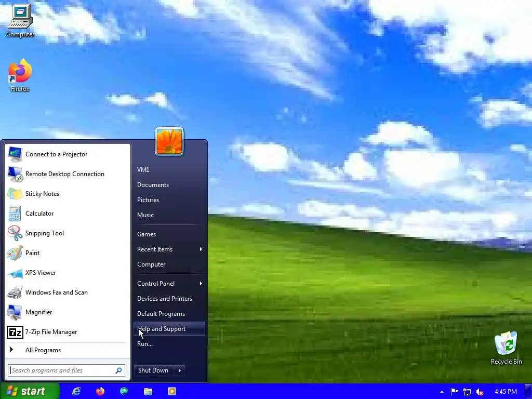Click the user account flower picture
This screenshot has width=532, height=399.
pyautogui.click(x=169, y=141)
